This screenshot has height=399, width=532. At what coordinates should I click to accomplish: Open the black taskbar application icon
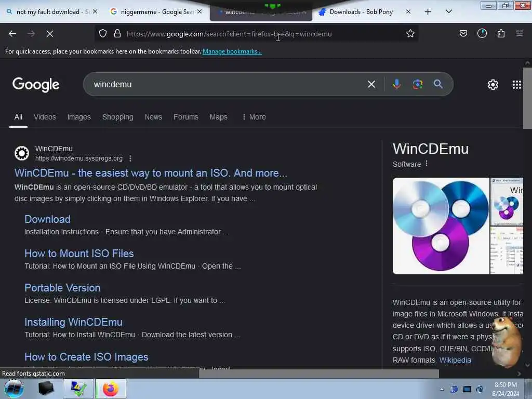(x=46, y=389)
